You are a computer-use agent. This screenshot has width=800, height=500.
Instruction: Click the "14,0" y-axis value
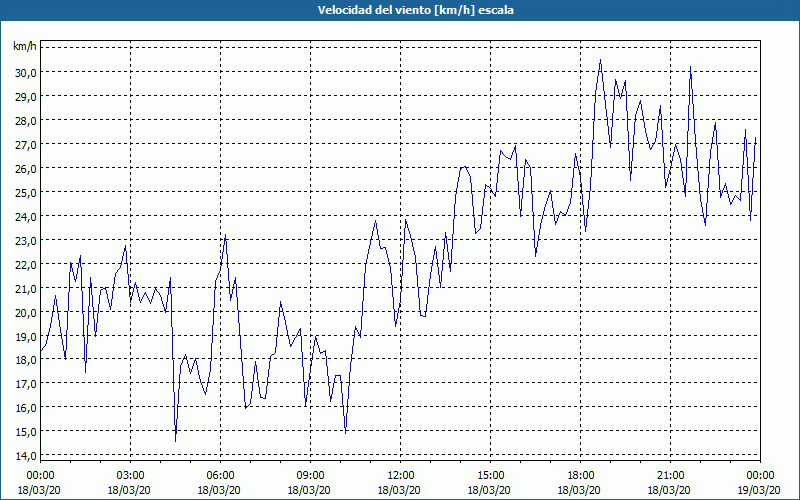pos(26,456)
